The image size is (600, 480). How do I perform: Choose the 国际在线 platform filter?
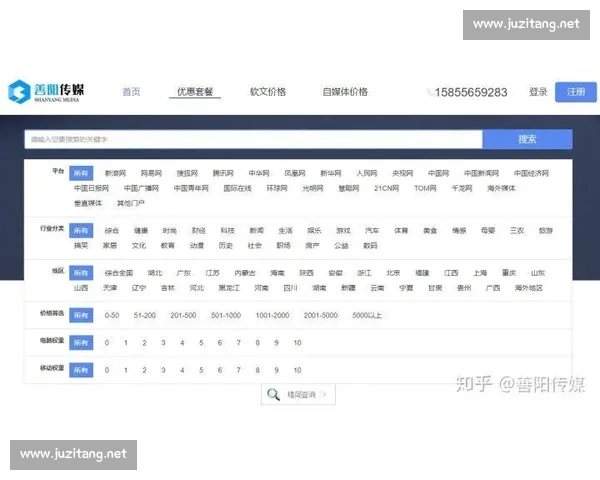[238, 188]
